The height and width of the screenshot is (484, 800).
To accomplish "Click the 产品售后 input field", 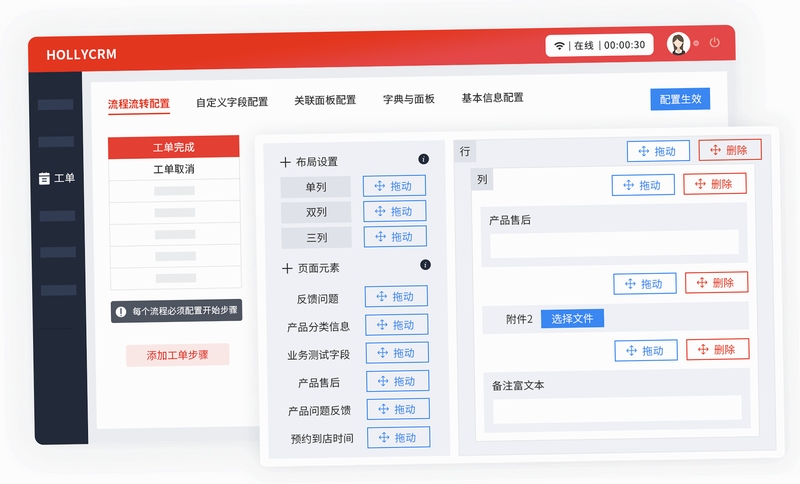I will click(x=614, y=244).
